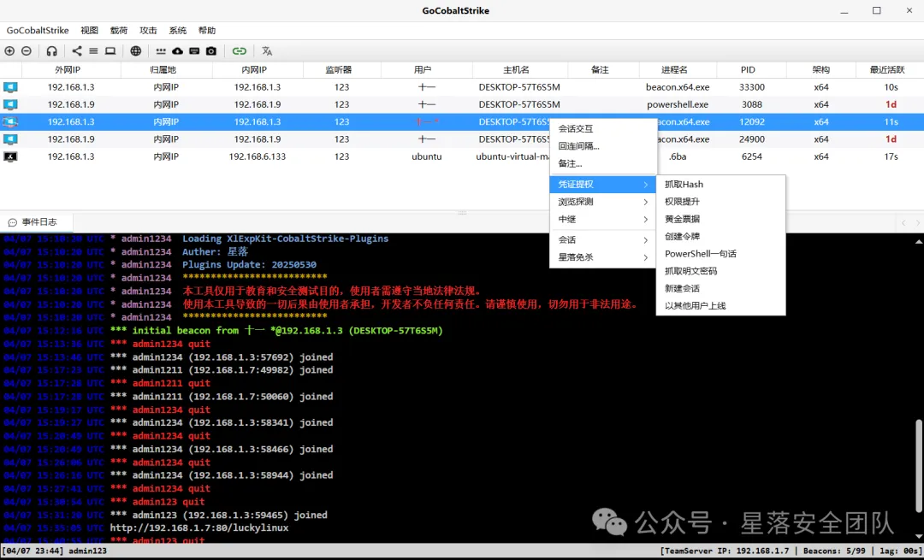Click beacon icon of powershell.exe row
Image resolution: width=924 pixels, height=560 pixels.
[10, 104]
